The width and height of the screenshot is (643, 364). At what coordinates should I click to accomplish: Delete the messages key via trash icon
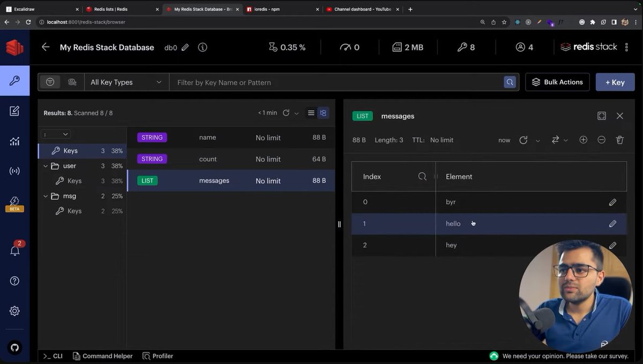tap(619, 140)
